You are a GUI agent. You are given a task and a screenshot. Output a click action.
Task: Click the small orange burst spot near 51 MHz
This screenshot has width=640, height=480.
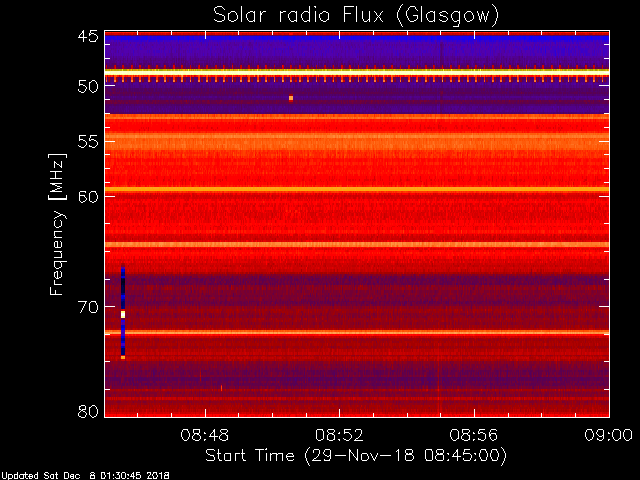click(291, 98)
